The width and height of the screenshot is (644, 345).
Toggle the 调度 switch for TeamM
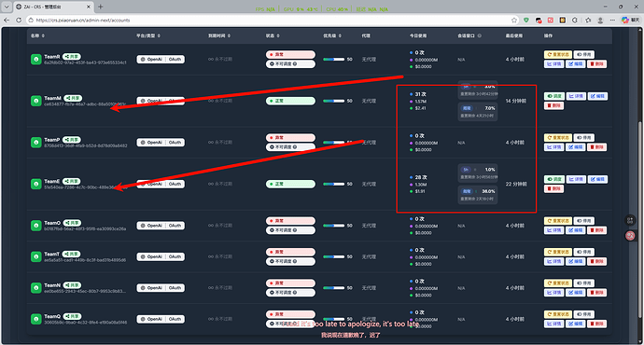tap(554, 96)
